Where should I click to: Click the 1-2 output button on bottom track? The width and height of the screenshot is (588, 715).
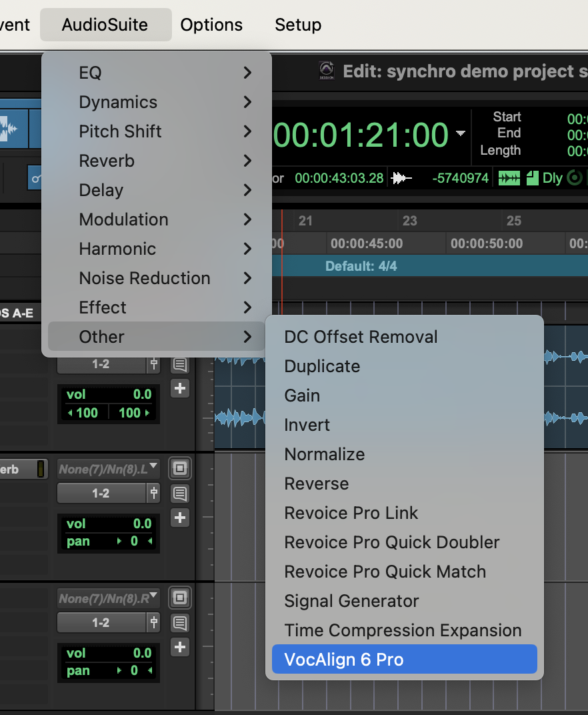(101, 622)
